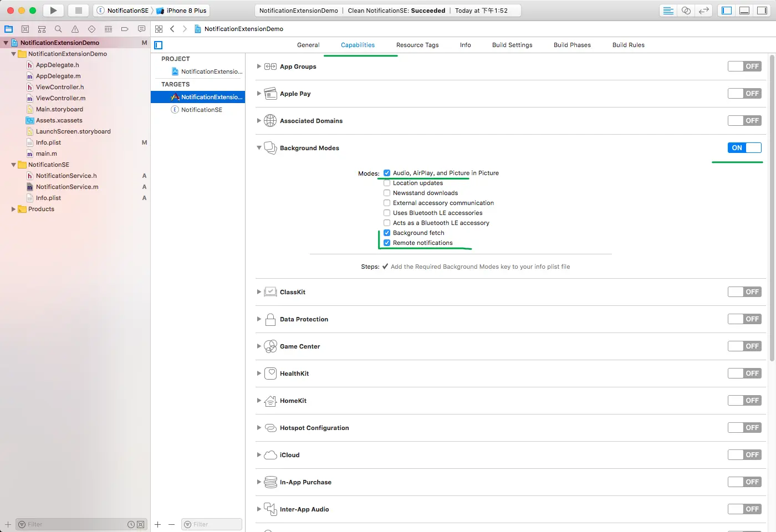The image size is (776, 532).
Task: Show the Standard editor
Action: coord(668,11)
